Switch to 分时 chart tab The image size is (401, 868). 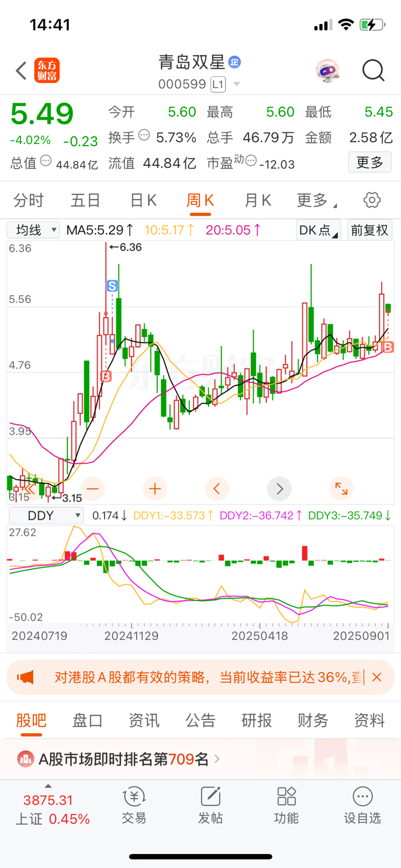click(x=28, y=200)
